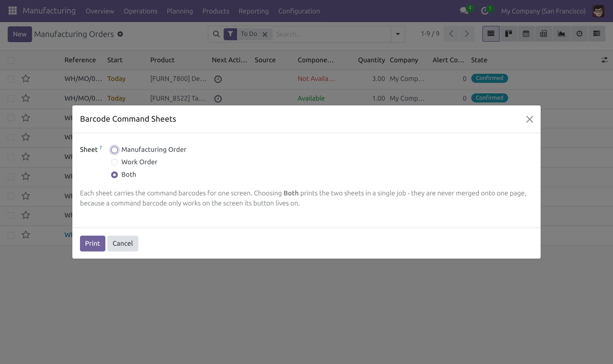This screenshot has width=613, height=364.
Task: Click the search magnifier icon
Action: click(216, 34)
